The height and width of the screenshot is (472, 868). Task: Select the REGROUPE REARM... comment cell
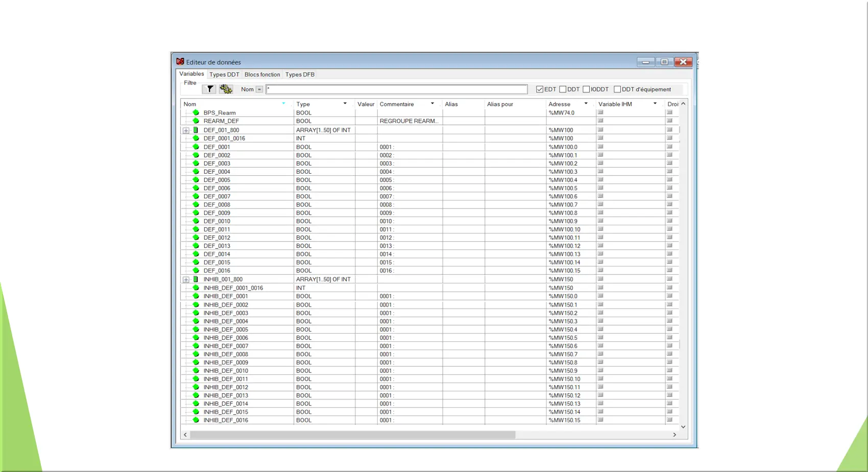point(410,121)
